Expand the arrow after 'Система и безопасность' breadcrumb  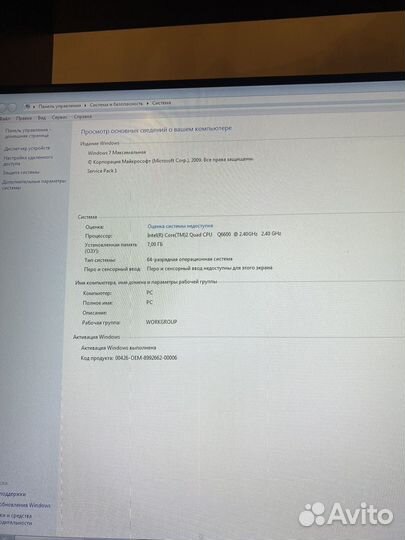tap(147, 103)
